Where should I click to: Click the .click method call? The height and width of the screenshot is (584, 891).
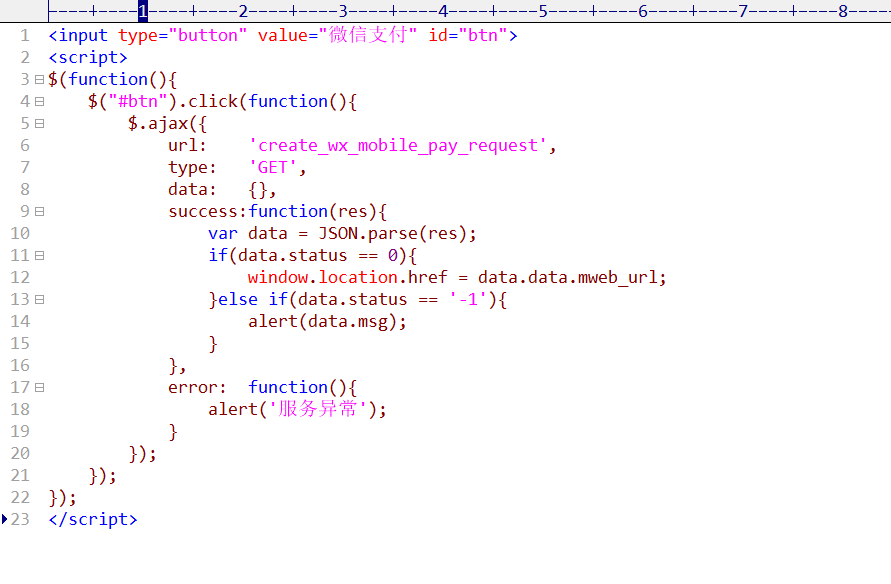tap(208, 102)
